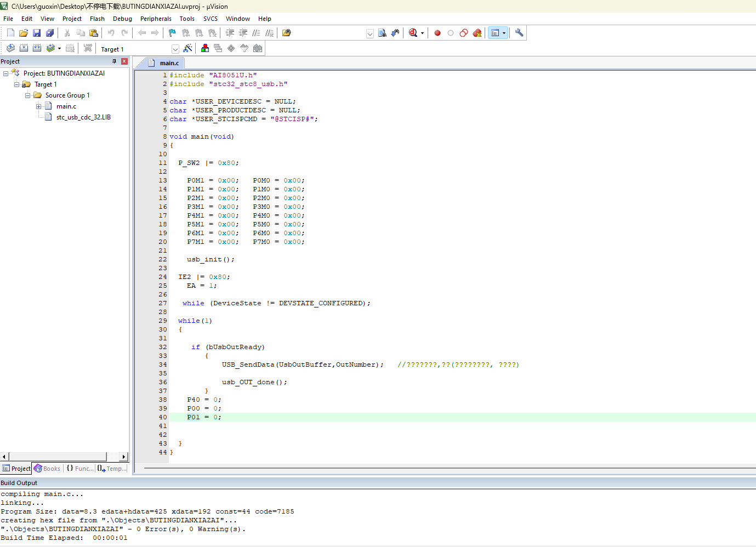
Task: Open the Peripherals menu
Action: [x=156, y=19]
